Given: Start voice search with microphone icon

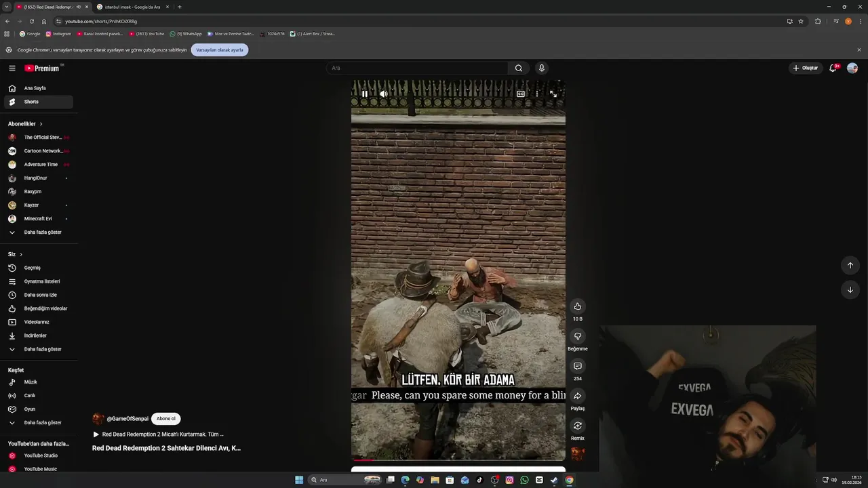Looking at the screenshot, I should [x=541, y=68].
